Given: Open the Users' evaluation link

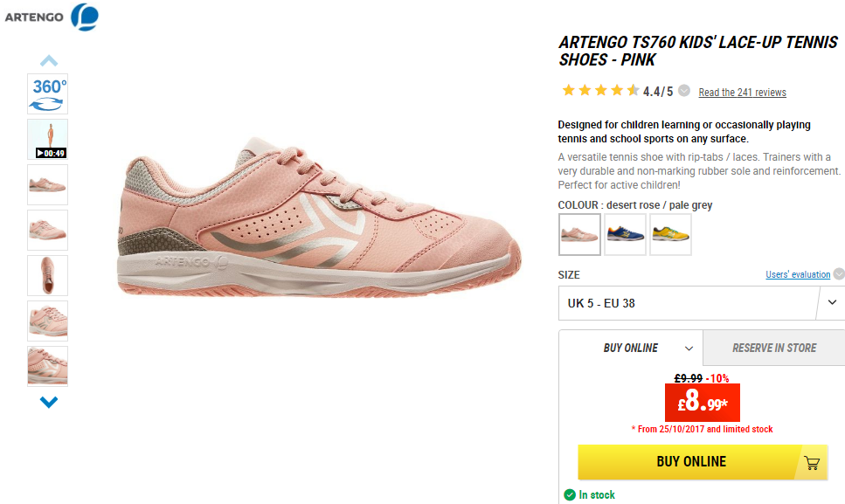Looking at the screenshot, I should click(798, 274).
